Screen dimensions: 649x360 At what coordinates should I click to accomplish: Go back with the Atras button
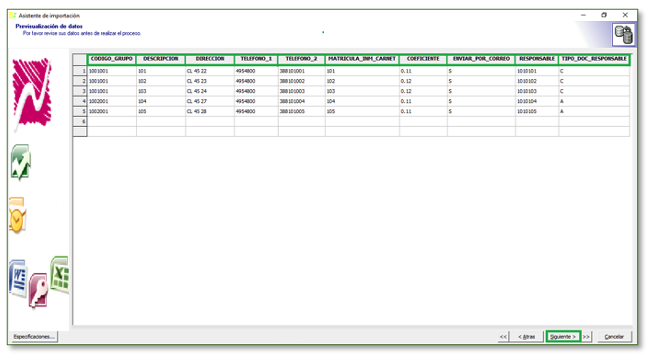(x=526, y=336)
